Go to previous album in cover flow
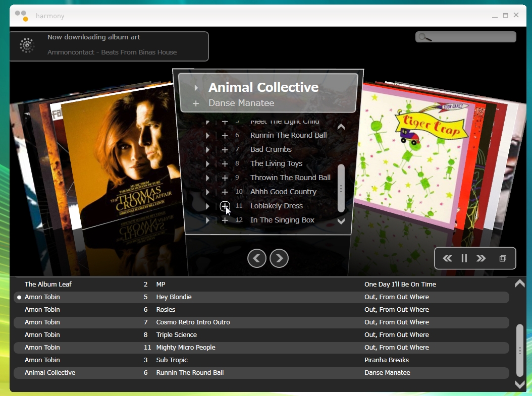The height and width of the screenshot is (396, 532). pos(257,258)
